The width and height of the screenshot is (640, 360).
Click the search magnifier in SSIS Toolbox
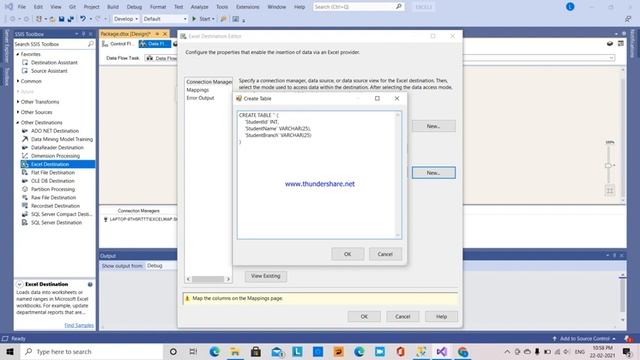(91, 44)
